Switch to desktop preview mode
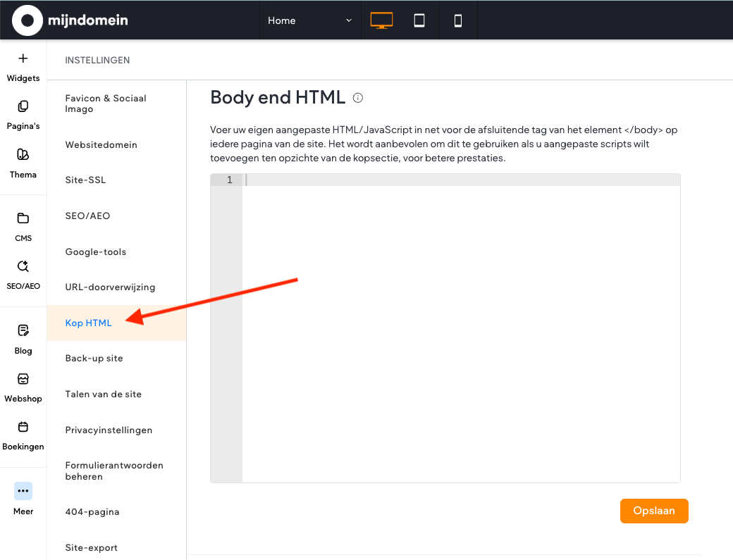733x560 pixels. [x=381, y=20]
